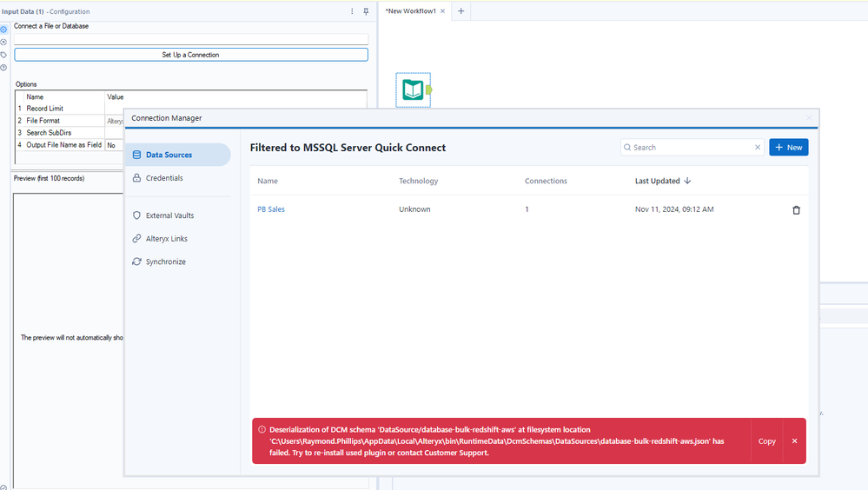
Task: Click the Nov 11, 2024 date cell
Action: (x=674, y=209)
